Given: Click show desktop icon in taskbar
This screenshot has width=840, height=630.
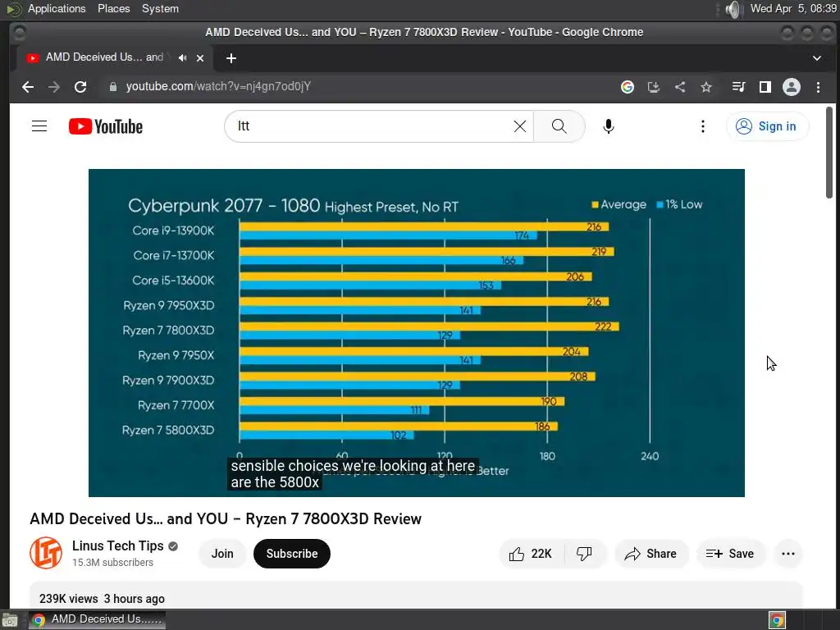Looking at the screenshot, I should click(x=10, y=620).
